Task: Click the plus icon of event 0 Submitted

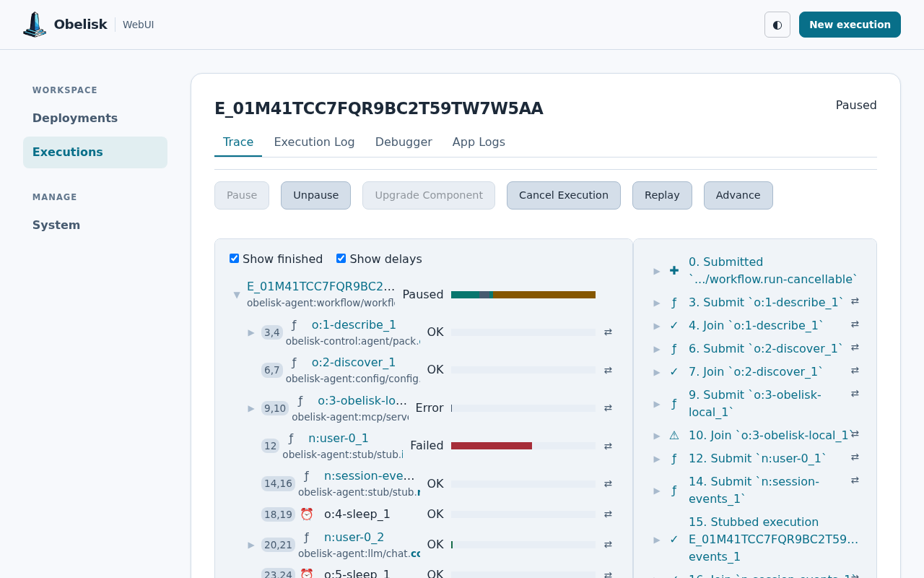Action: (x=674, y=270)
